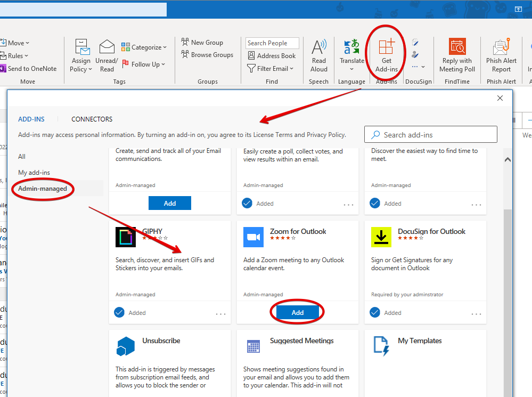Select the Zoom for Outlook icon
The height and width of the screenshot is (397, 532).
[x=253, y=237]
